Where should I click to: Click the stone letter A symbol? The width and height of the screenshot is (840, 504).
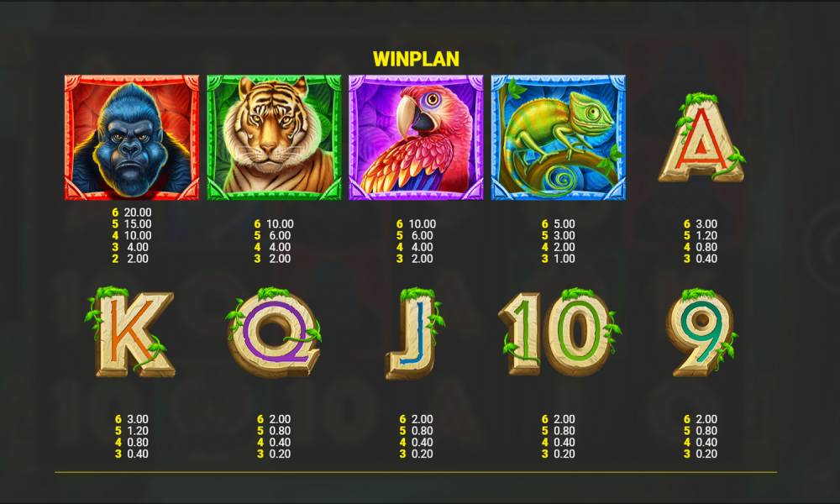[x=701, y=139]
